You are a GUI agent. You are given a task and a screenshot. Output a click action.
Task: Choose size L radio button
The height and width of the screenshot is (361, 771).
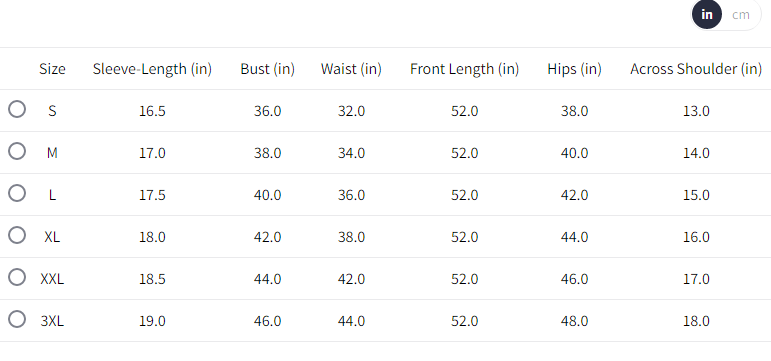click(x=17, y=193)
